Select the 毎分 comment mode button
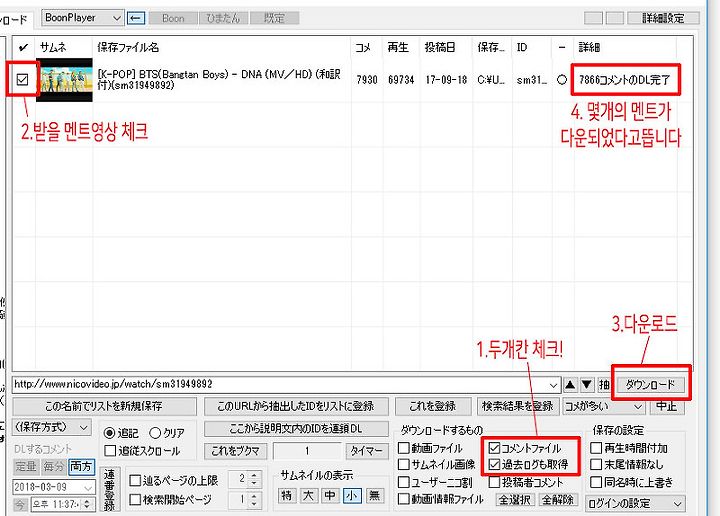 coord(53,466)
